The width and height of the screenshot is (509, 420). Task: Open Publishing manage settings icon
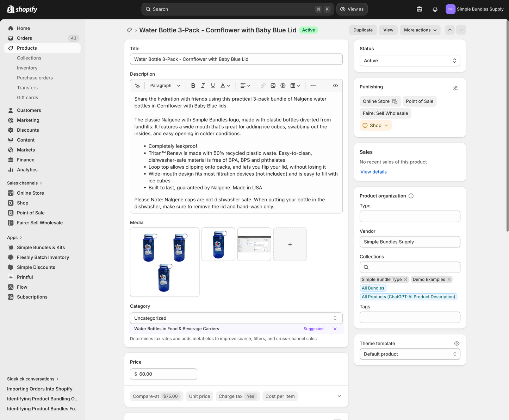pyautogui.click(x=455, y=88)
